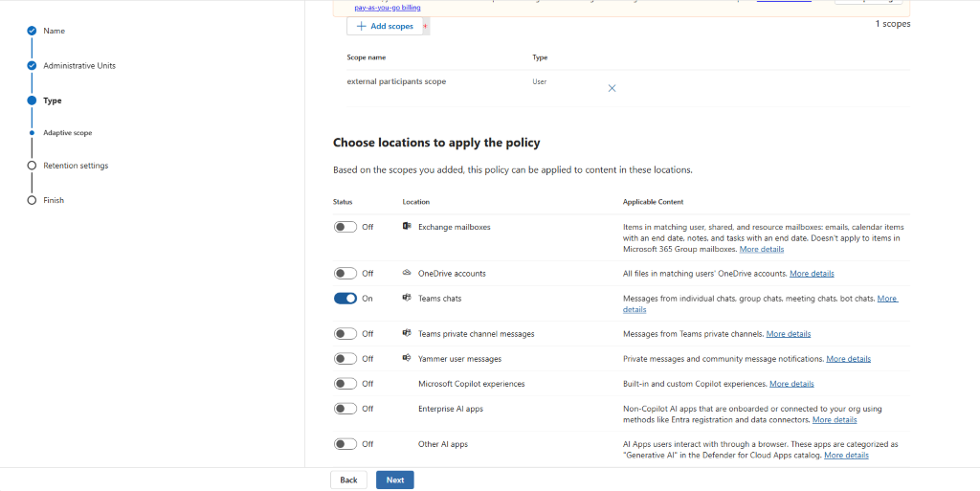Switch on Yammer user messages
Image resolution: width=980 pixels, height=491 pixels.
point(345,359)
